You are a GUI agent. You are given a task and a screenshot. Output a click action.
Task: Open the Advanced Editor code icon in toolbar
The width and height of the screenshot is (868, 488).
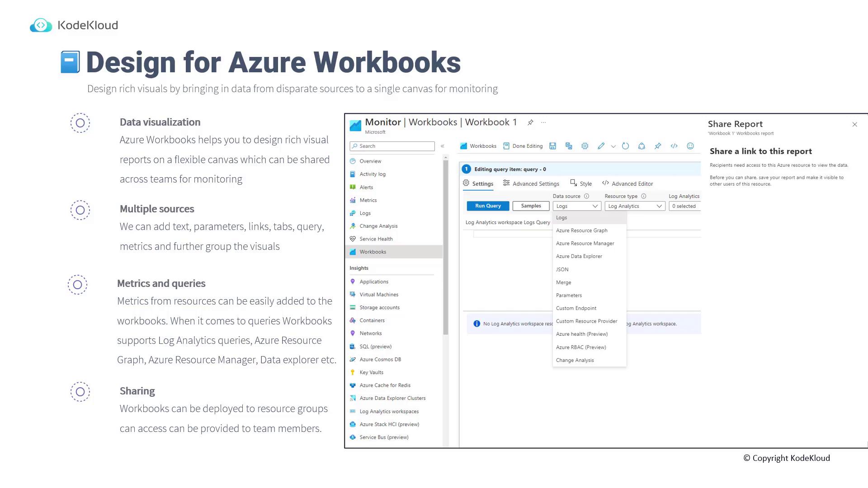[x=674, y=146]
